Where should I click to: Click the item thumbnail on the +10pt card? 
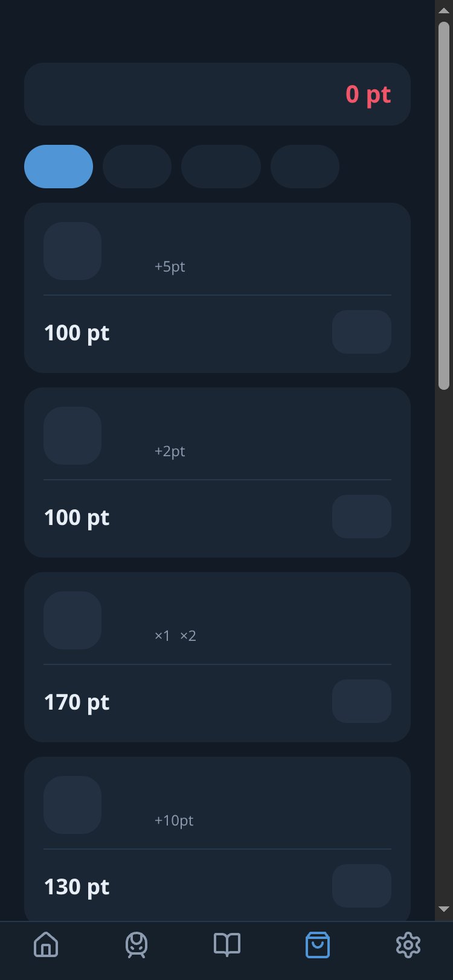click(x=72, y=805)
